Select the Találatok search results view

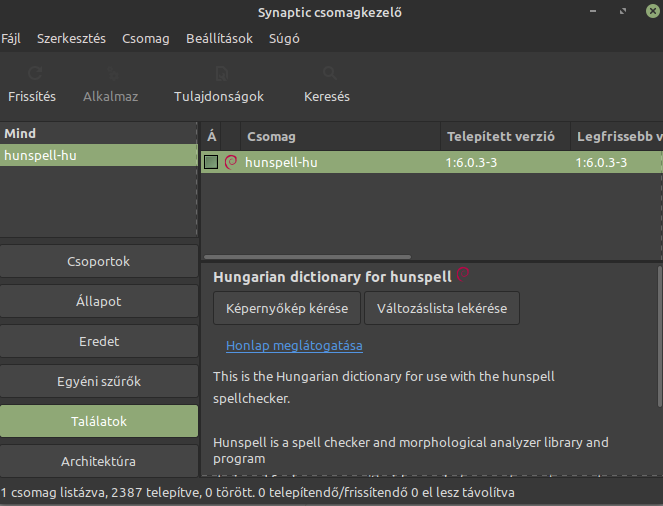tap(99, 421)
